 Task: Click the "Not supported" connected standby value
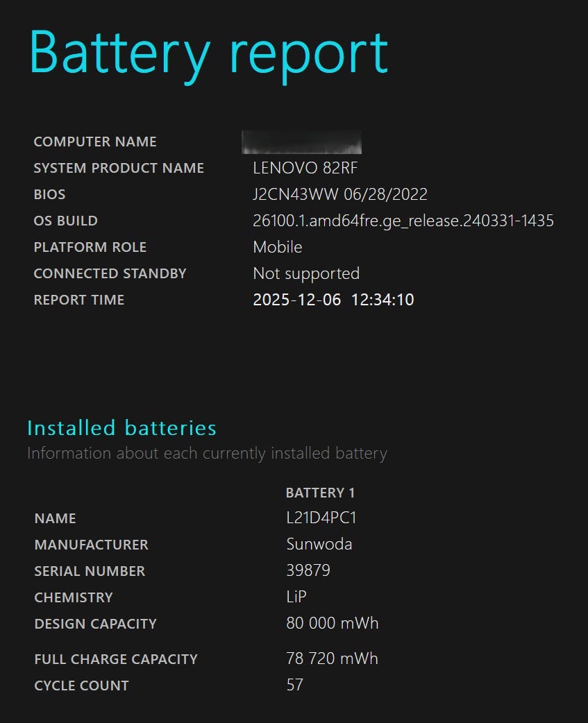pyautogui.click(x=306, y=273)
